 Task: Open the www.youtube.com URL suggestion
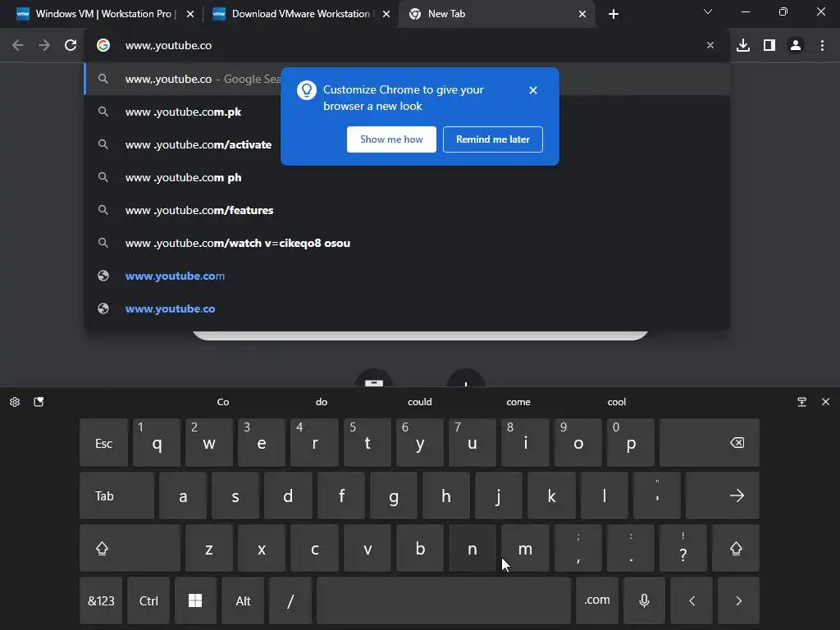tap(407, 276)
